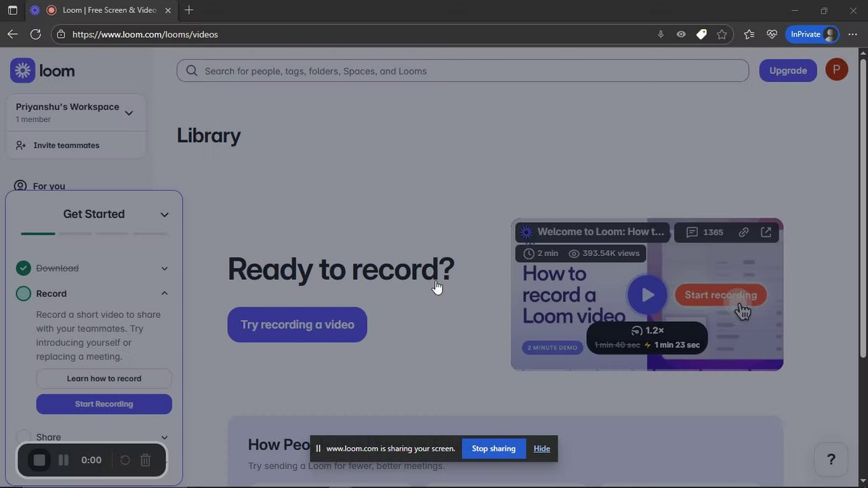Delete the recording with the trash icon
Image resolution: width=868 pixels, height=488 pixels.
point(145,460)
